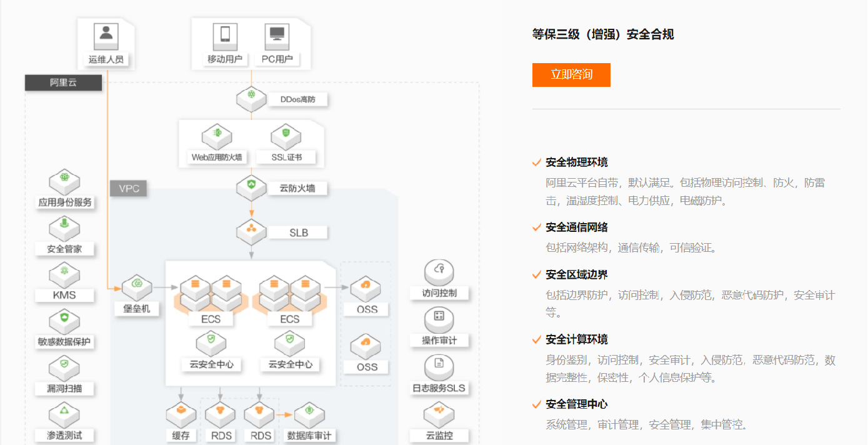Open the 漏洞扫描 icon
This screenshot has height=445, width=868.
pos(64,367)
